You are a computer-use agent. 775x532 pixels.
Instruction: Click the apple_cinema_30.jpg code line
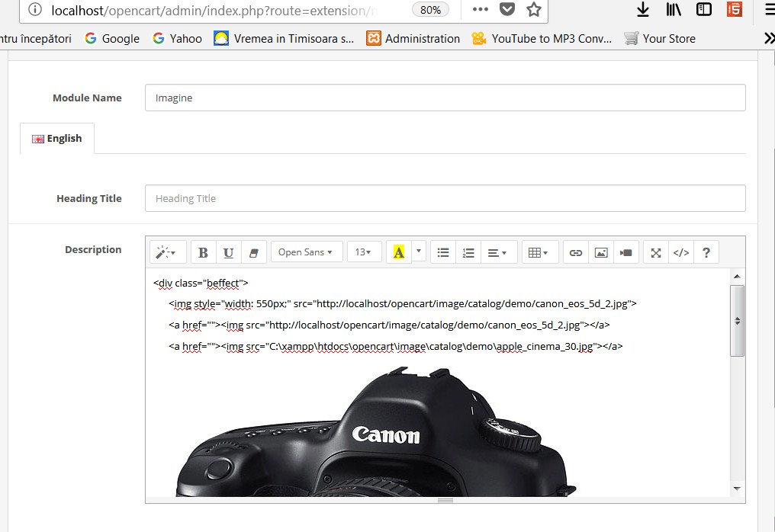tap(395, 346)
